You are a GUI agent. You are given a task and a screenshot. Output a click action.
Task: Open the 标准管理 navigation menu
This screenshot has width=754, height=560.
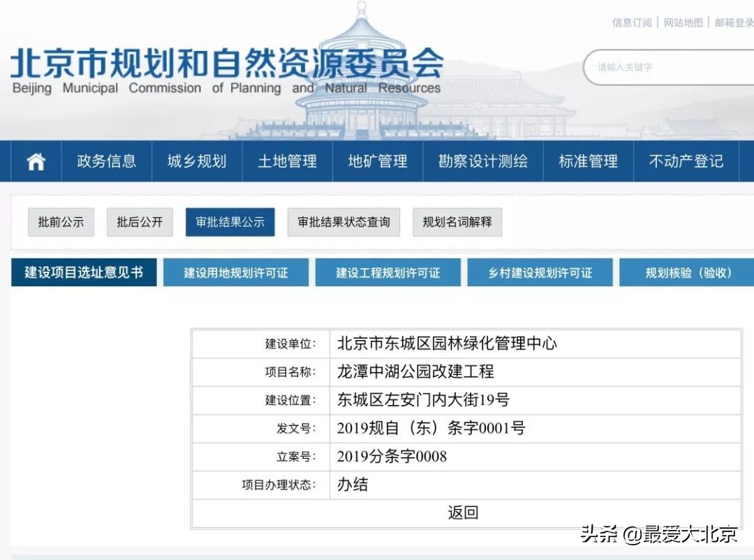coord(589,161)
